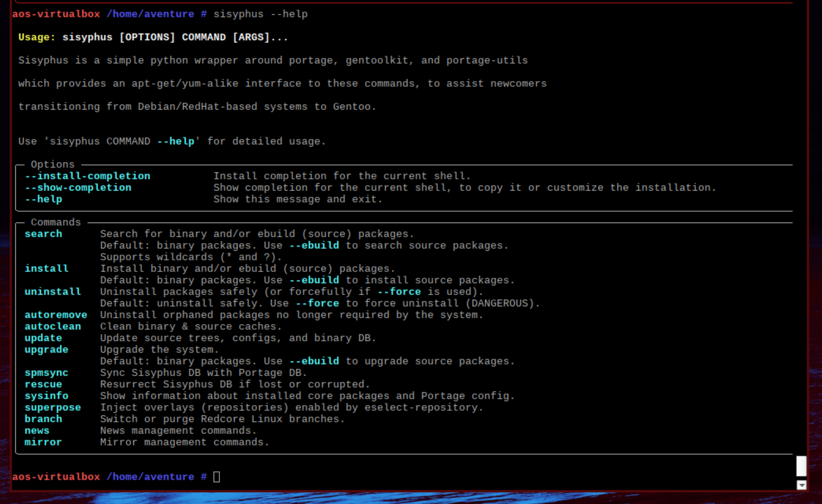Click '--ebuild' in the upgrade description

click(x=314, y=361)
